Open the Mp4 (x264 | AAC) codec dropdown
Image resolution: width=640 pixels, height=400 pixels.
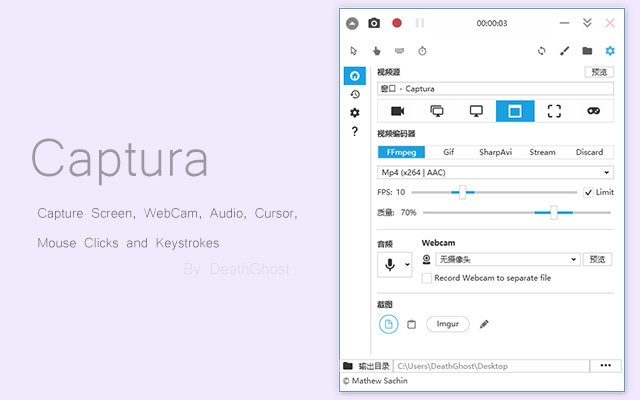coord(495,173)
